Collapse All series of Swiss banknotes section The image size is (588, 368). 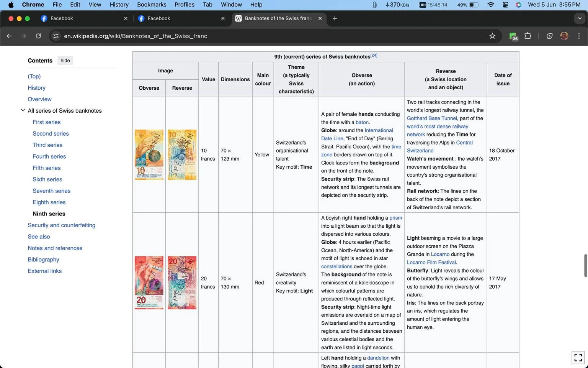tap(23, 110)
